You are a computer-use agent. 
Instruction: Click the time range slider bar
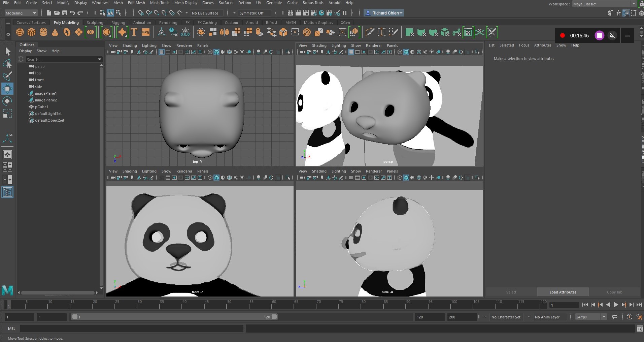pos(174,317)
